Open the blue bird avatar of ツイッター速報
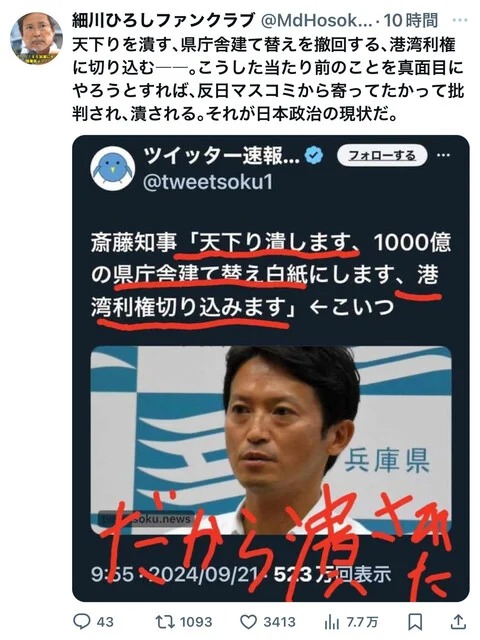This screenshot has height=640, width=480. pos(113,168)
